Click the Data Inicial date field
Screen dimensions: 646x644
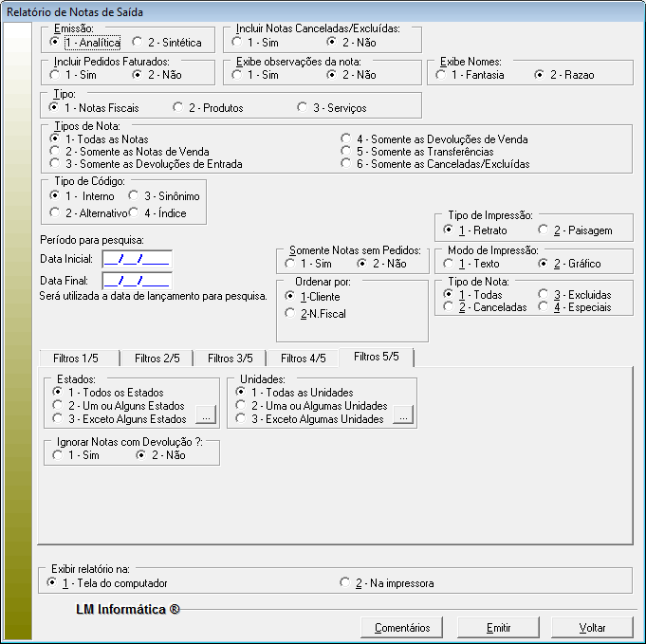tap(137, 257)
